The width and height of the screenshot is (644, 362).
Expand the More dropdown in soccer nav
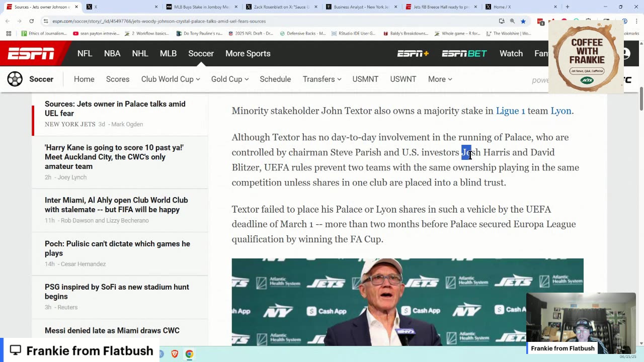[440, 79]
